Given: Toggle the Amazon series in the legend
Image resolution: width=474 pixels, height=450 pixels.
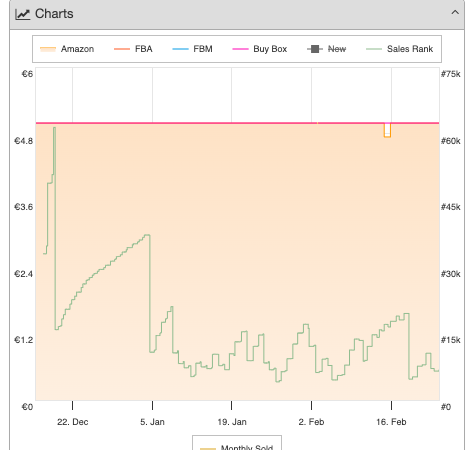Looking at the screenshot, I should [x=67, y=49].
